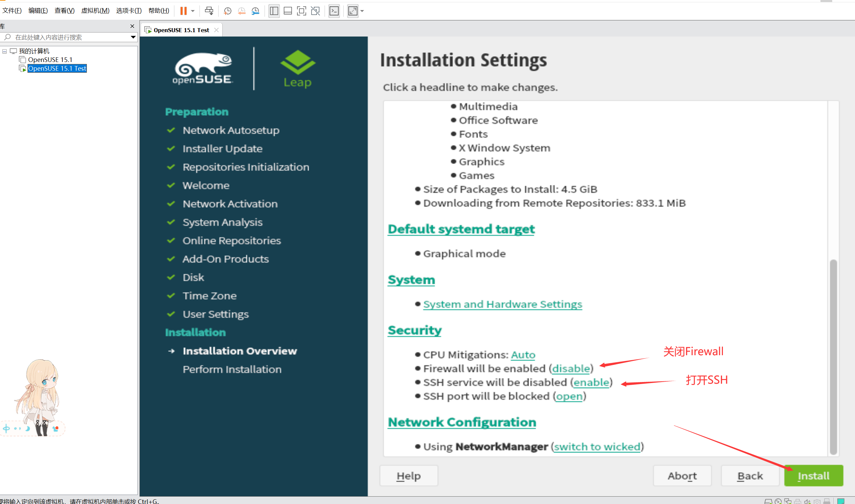Take a snapshot with the clock-plus icon
The image size is (855, 504).
[227, 11]
